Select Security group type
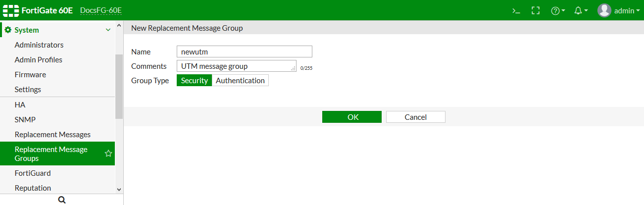This screenshot has width=644, height=205. tap(194, 81)
